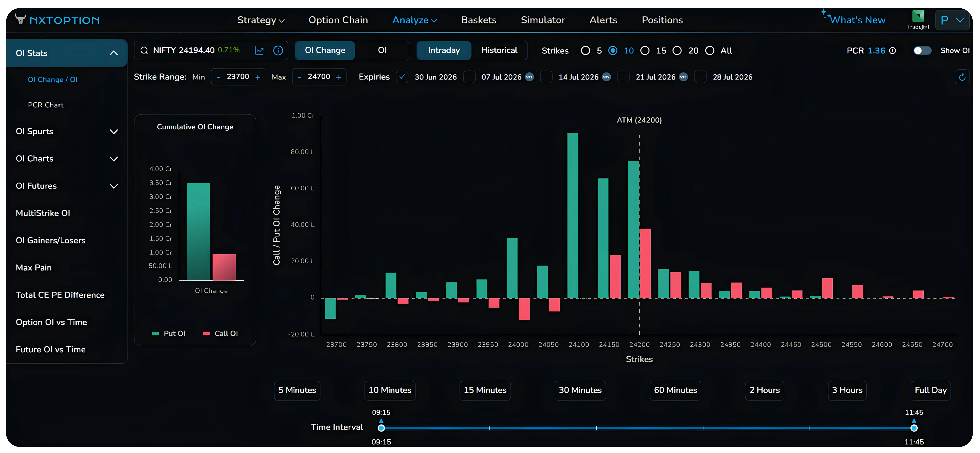Click the W1 badge next to 07 Jul 2026
The height and width of the screenshot is (453, 980).
(x=529, y=77)
